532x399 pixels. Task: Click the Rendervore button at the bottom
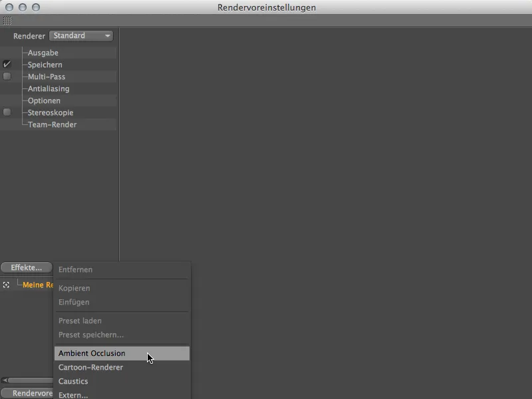coord(27,393)
